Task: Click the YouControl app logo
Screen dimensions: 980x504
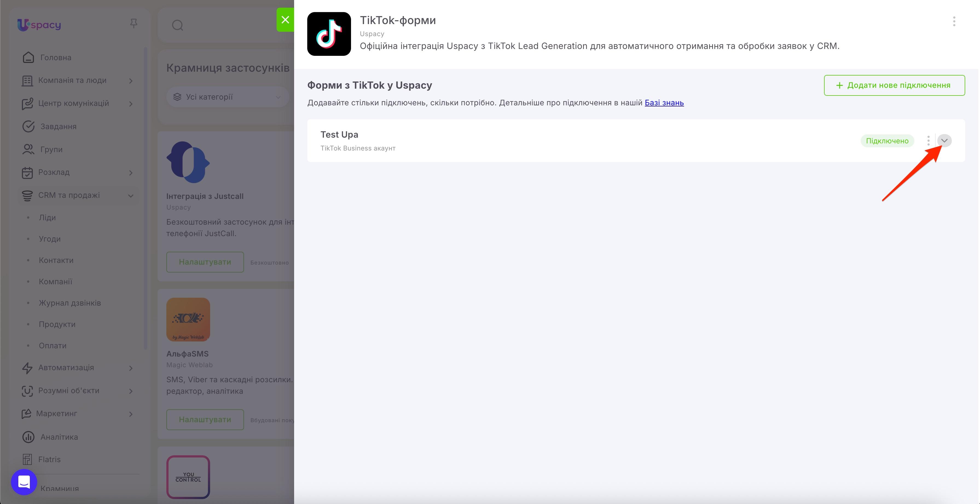Action: [188, 477]
